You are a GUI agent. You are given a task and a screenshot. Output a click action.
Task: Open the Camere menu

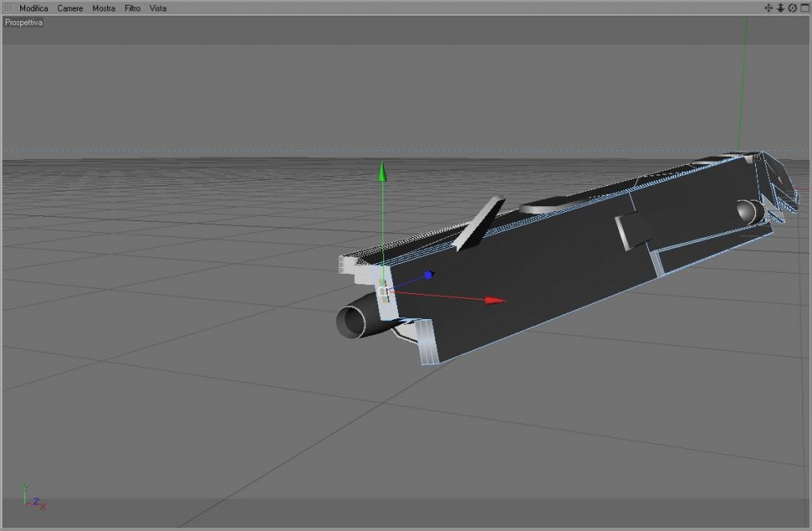pyautogui.click(x=70, y=8)
